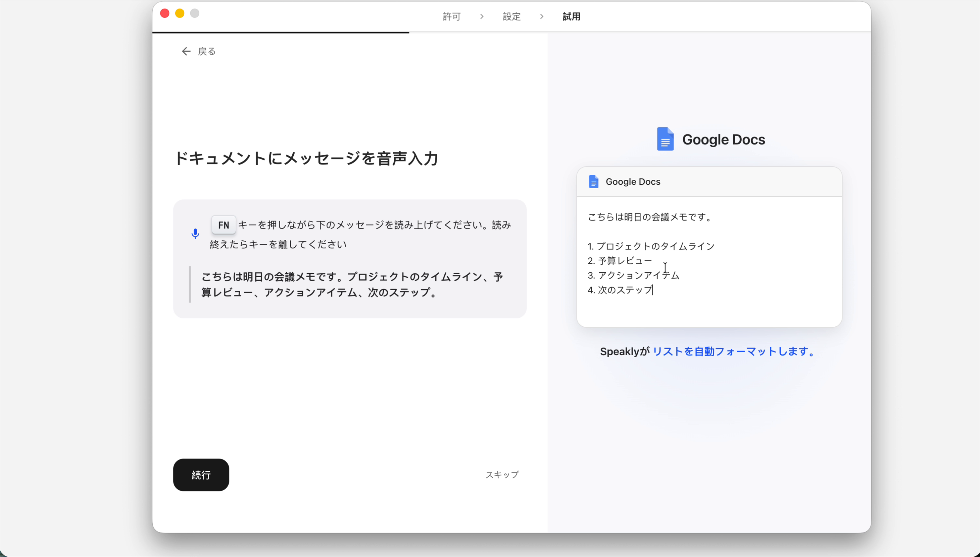
Task: Click the back arrow beside 戻る
Action: (x=186, y=51)
